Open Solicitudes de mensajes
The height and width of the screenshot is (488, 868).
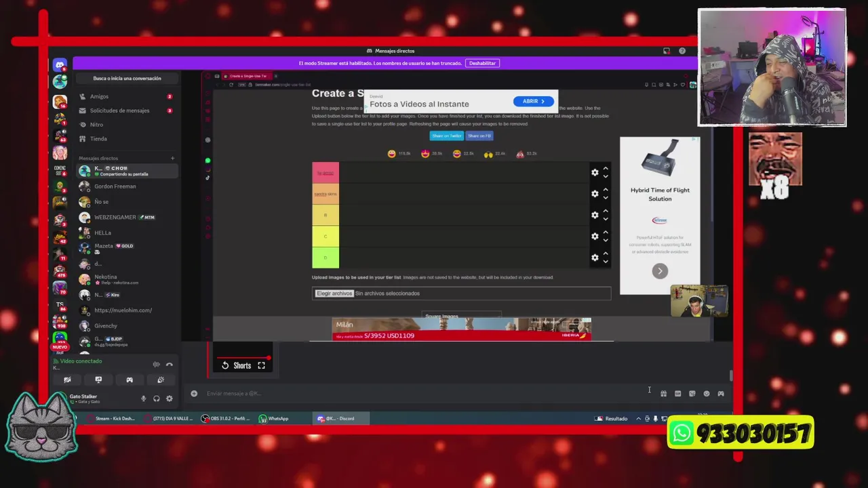(126, 110)
